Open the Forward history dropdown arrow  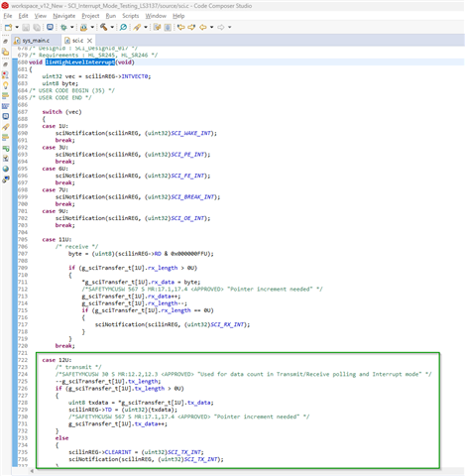[x=229, y=27]
